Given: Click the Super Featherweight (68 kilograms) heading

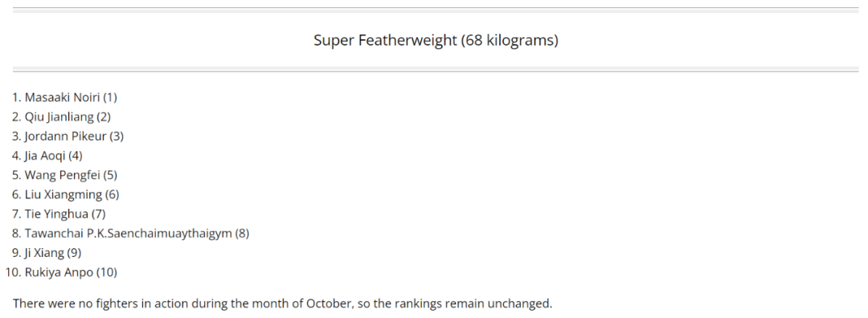Looking at the screenshot, I should [x=436, y=40].
